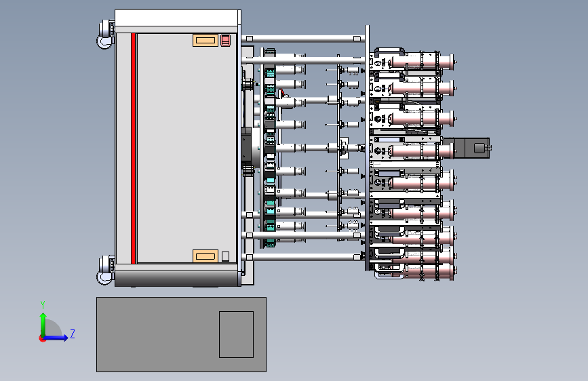Select the bottommost horizontal guide rod
Viewport: 588px width, 381px height.
pyautogui.click(x=303, y=257)
